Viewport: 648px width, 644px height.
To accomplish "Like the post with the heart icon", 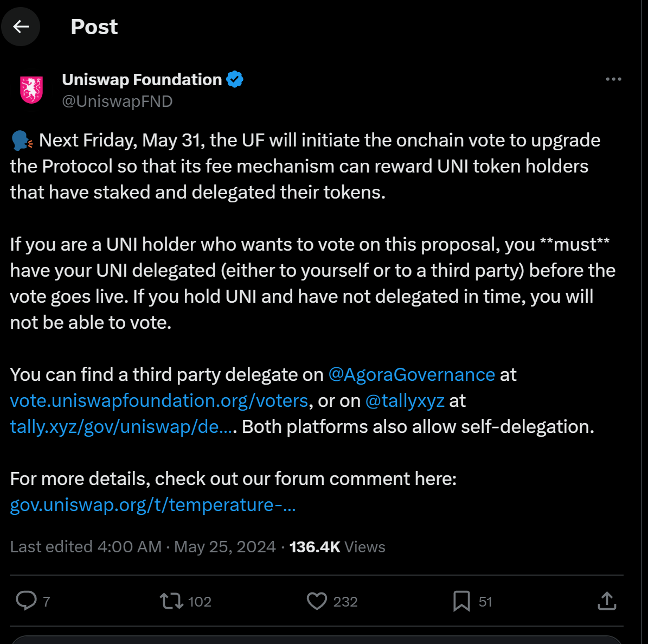I will coord(317,601).
